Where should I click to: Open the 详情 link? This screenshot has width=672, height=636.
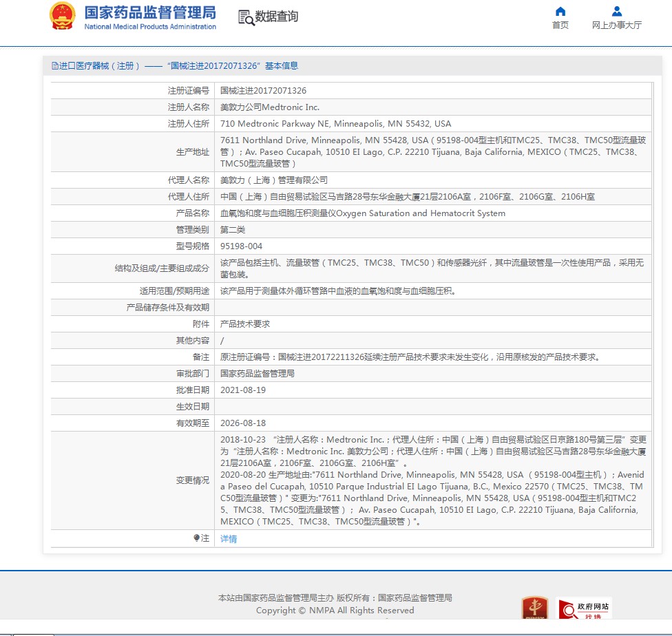(x=229, y=539)
